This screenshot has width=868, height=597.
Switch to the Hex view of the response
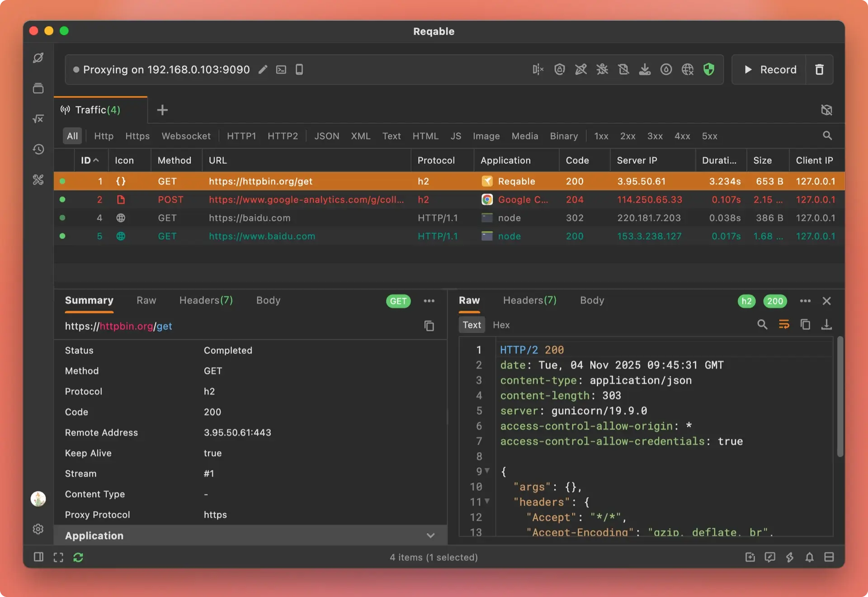tap(501, 325)
